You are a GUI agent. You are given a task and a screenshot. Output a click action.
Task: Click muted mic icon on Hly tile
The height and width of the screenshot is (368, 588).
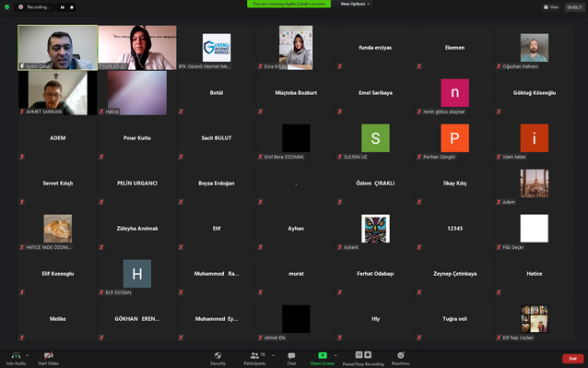tap(340, 338)
